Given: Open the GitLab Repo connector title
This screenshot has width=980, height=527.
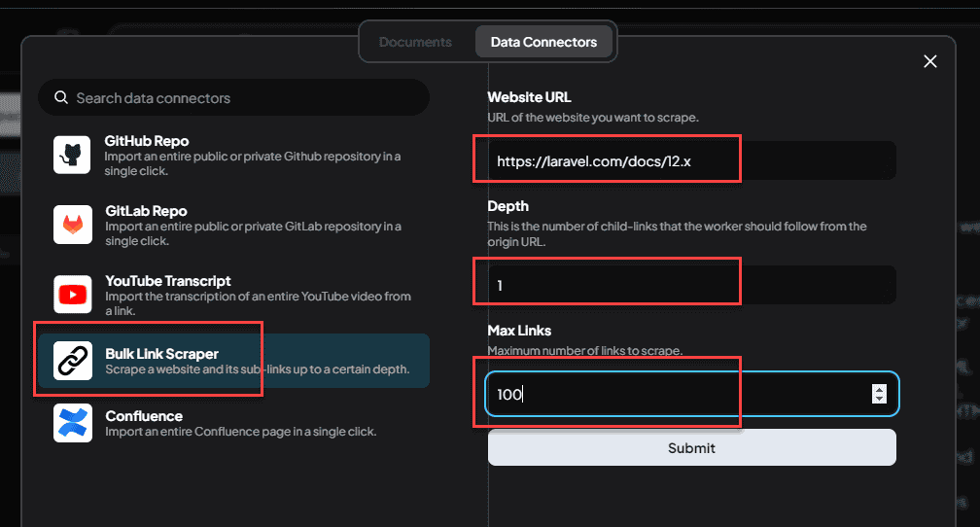Looking at the screenshot, I should point(146,211).
